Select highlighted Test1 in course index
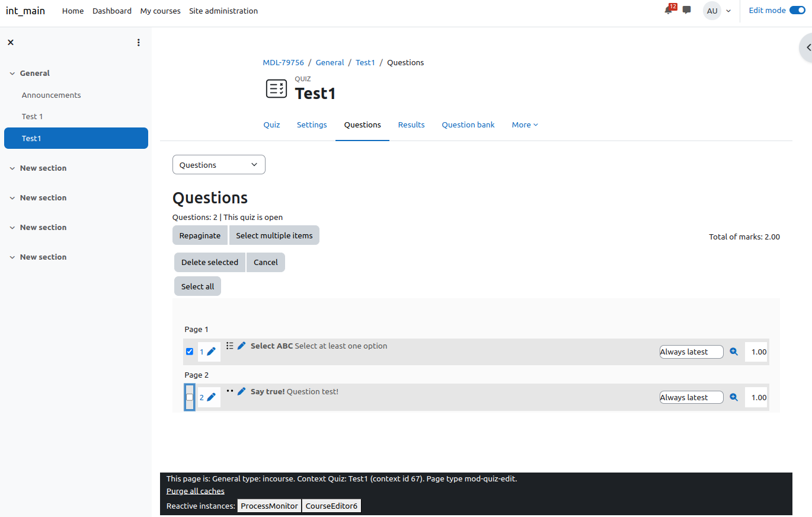The height and width of the screenshot is (517, 812). [x=76, y=138]
